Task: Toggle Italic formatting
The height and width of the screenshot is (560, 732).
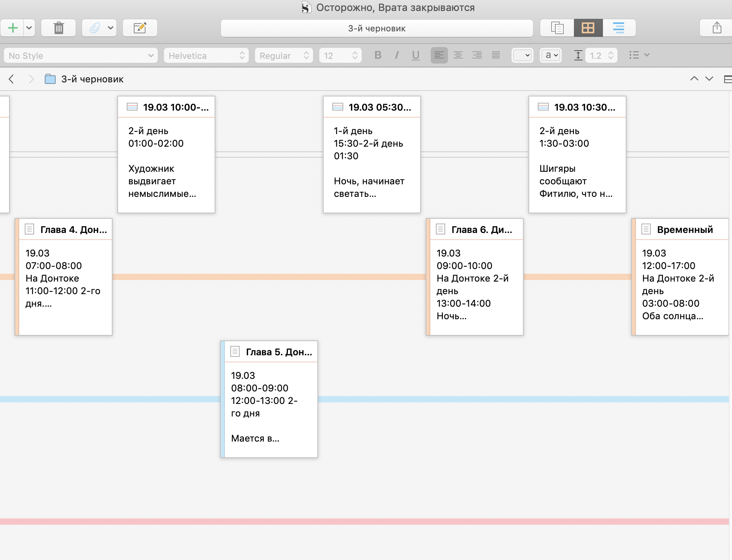Action: [397, 55]
